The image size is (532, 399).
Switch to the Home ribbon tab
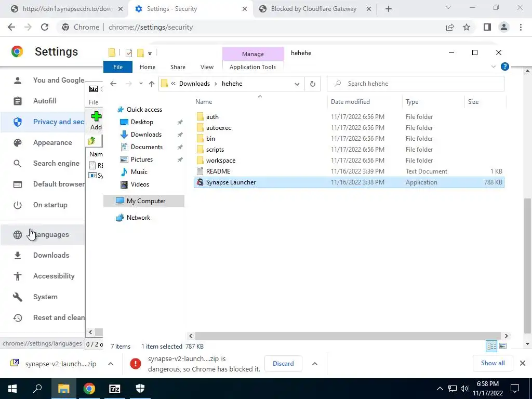[x=147, y=67]
